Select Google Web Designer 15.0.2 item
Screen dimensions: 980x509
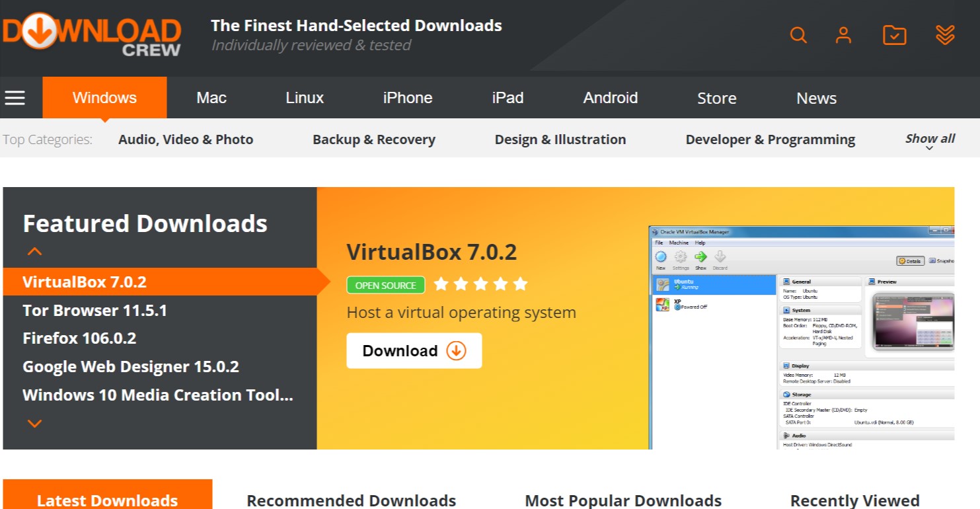(131, 367)
